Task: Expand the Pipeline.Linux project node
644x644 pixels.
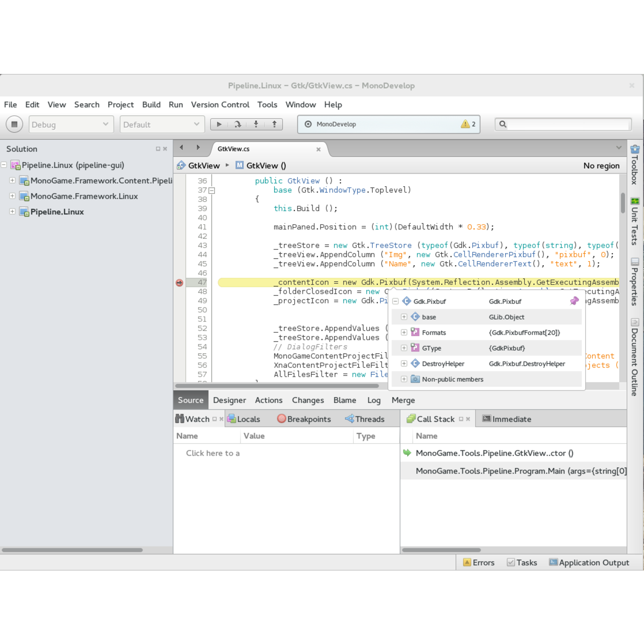Action: (12, 212)
